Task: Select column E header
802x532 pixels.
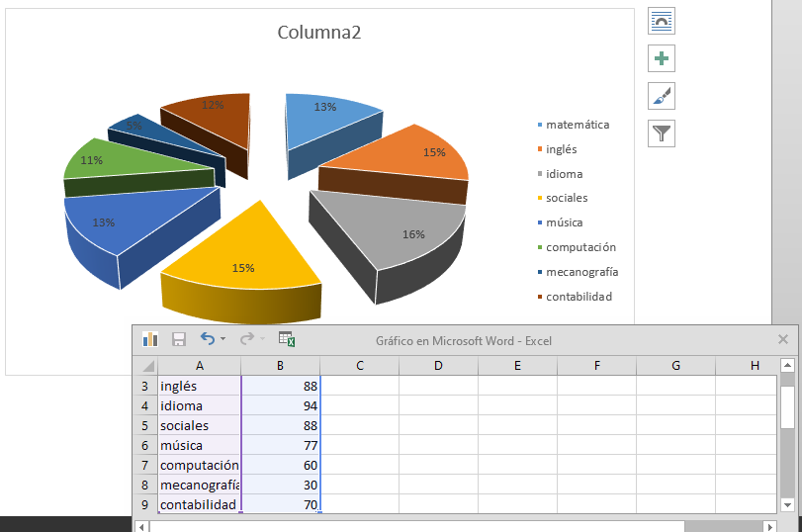Action: tap(517, 366)
